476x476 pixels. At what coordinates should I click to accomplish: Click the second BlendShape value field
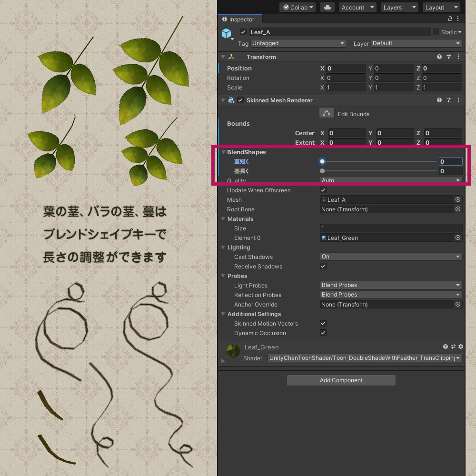[x=450, y=171]
